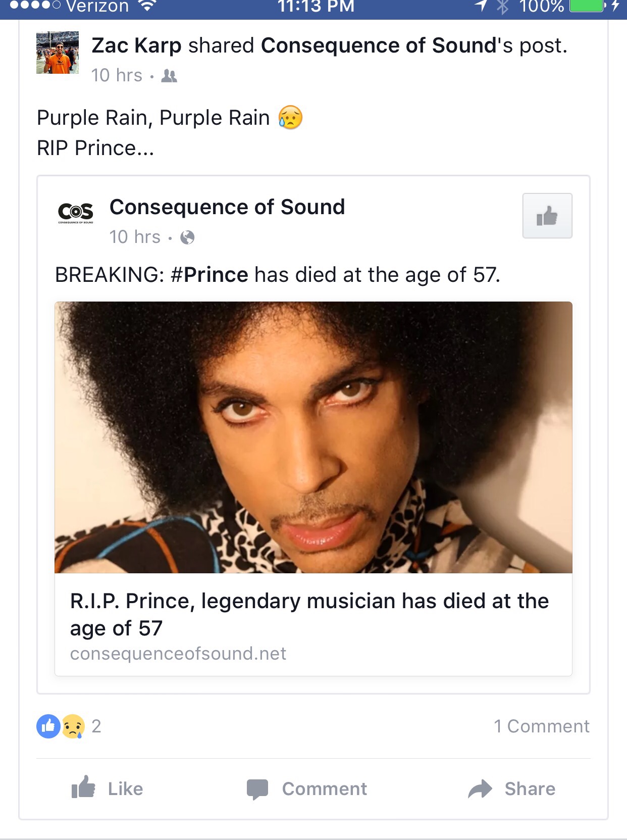Open Zac Karp's profile name link
627x840 pixels.
pyautogui.click(x=136, y=45)
